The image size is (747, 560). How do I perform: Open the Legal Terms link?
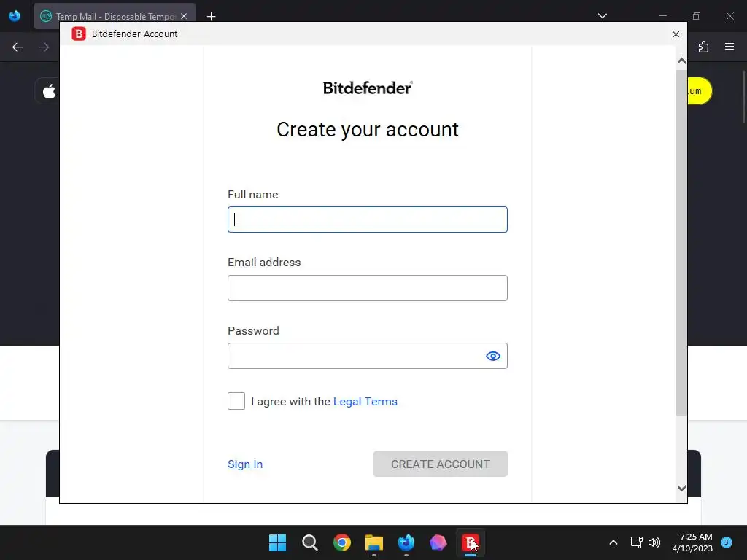coord(365,402)
